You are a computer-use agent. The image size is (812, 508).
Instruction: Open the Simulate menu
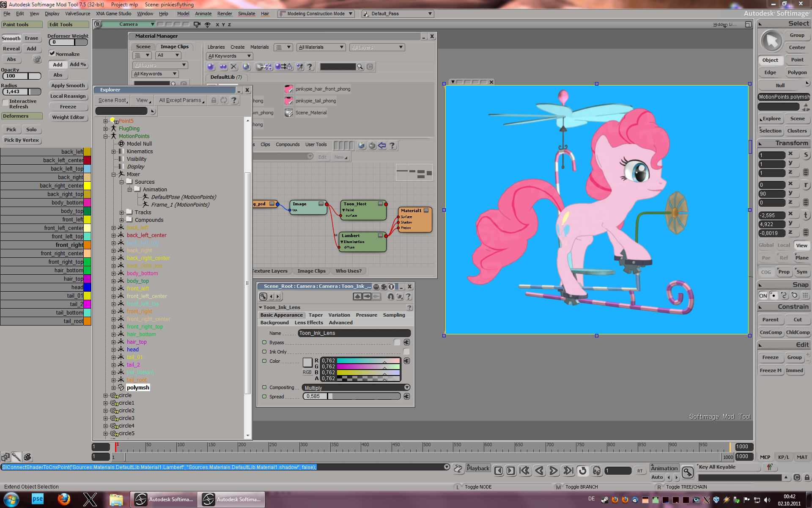tap(246, 14)
